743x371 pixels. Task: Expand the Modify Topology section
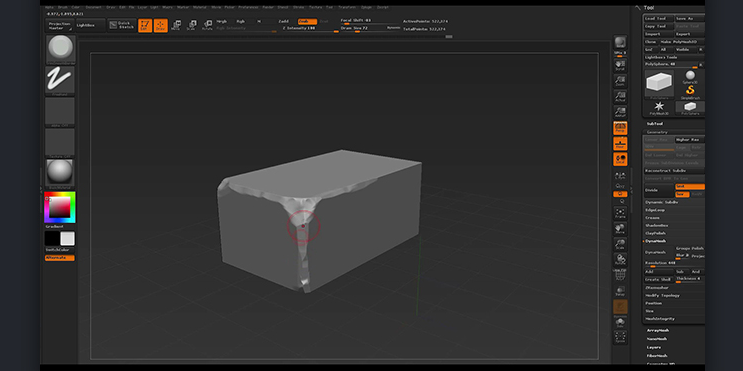[x=662, y=295]
